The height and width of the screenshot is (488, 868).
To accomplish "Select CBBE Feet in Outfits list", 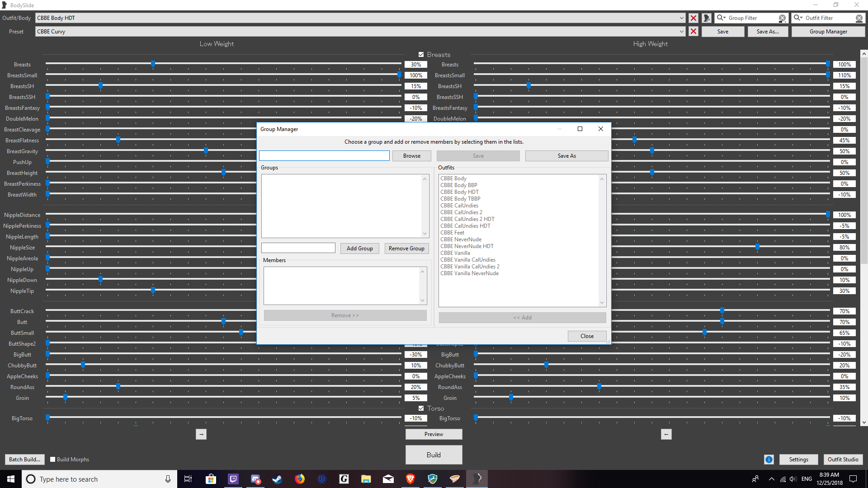I will 452,233.
